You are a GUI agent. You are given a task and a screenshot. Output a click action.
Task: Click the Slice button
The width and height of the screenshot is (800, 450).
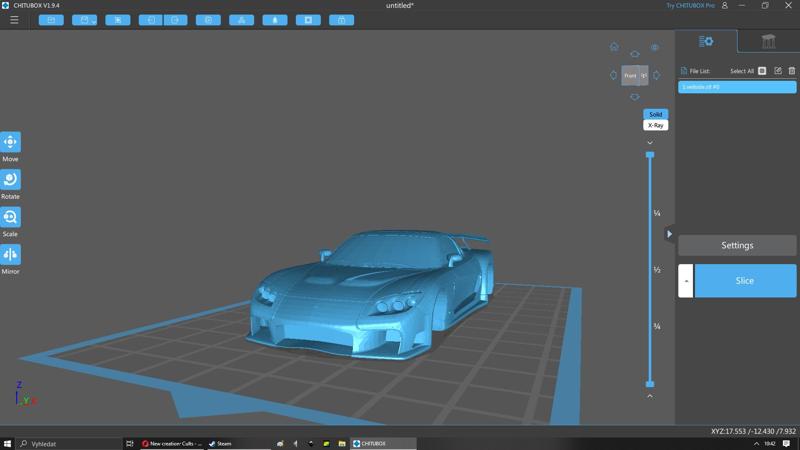[745, 281]
